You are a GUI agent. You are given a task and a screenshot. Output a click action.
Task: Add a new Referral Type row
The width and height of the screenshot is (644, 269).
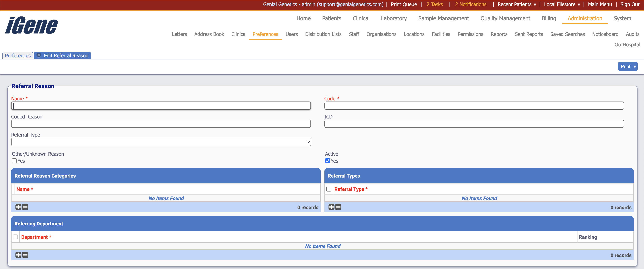(331, 207)
